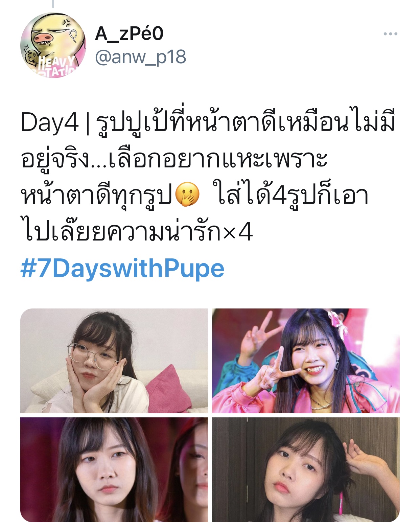Viewport: 420px width, 529px height.
Task: Tap the @anw_p18 username handle
Action: pos(140,57)
